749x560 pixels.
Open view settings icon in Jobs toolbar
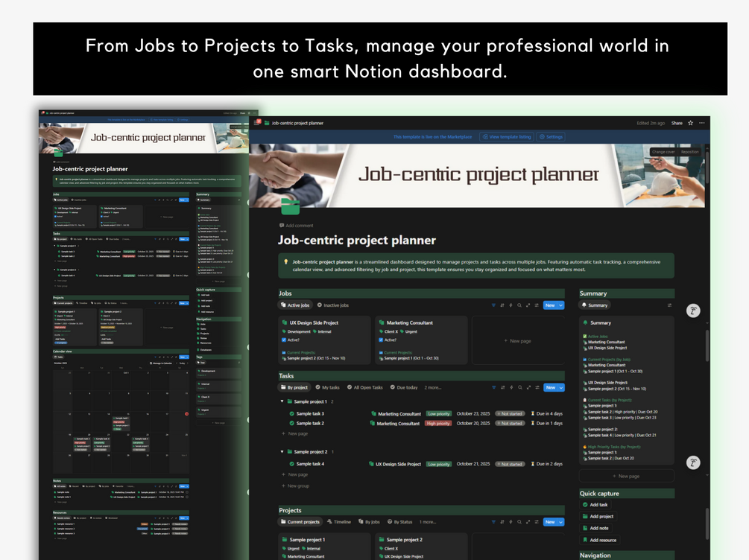point(537,305)
